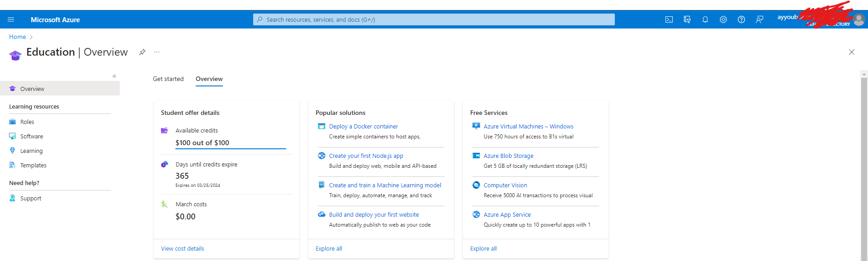Click the Software sidebar icon
The height and width of the screenshot is (261, 868).
pos(13,136)
